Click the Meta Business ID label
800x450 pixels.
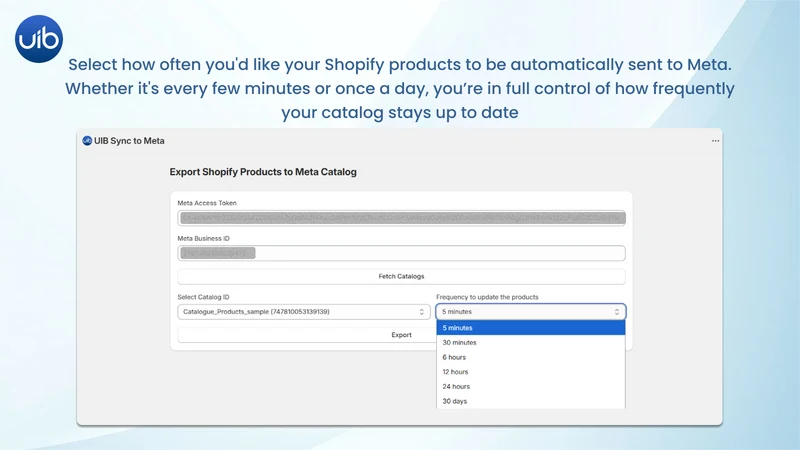(x=203, y=238)
